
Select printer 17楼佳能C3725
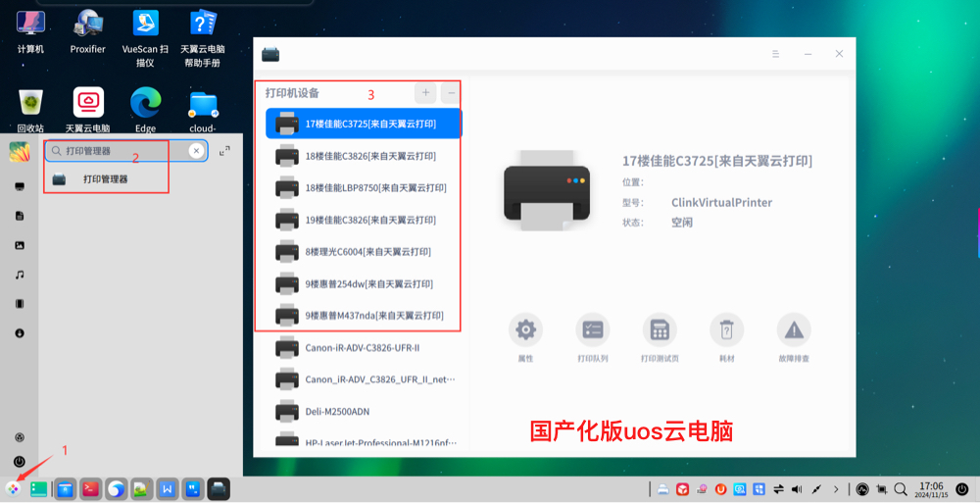[x=364, y=124]
